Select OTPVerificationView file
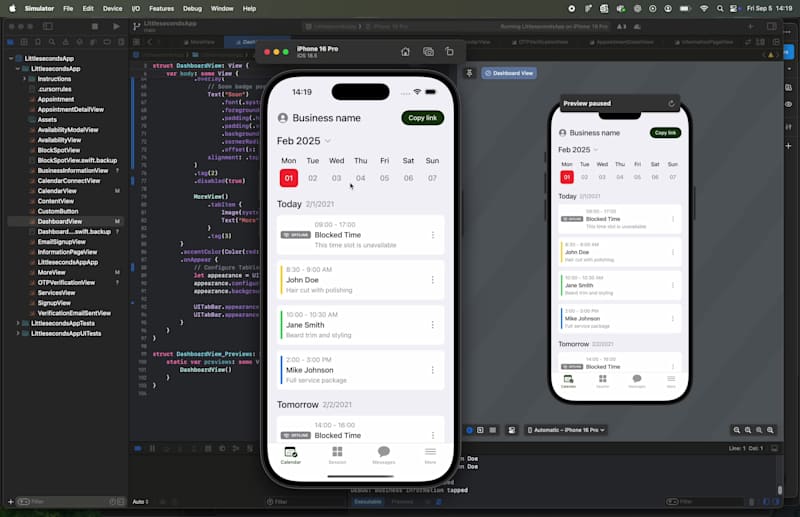Image resolution: width=800 pixels, height=517 pixels. [x=65, y=283]
